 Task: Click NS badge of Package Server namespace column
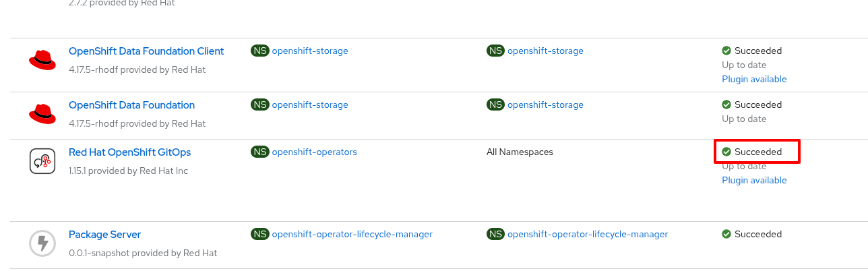click(x=259, y=234)
